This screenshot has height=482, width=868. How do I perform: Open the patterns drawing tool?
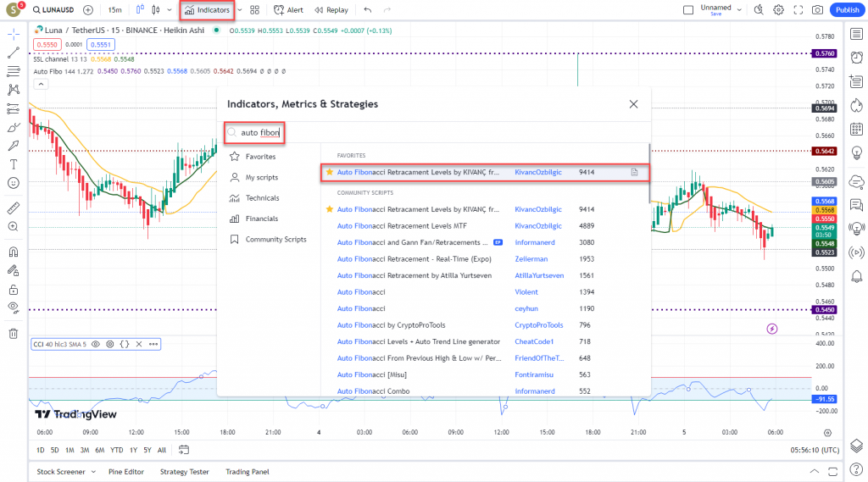click(14, 90)
